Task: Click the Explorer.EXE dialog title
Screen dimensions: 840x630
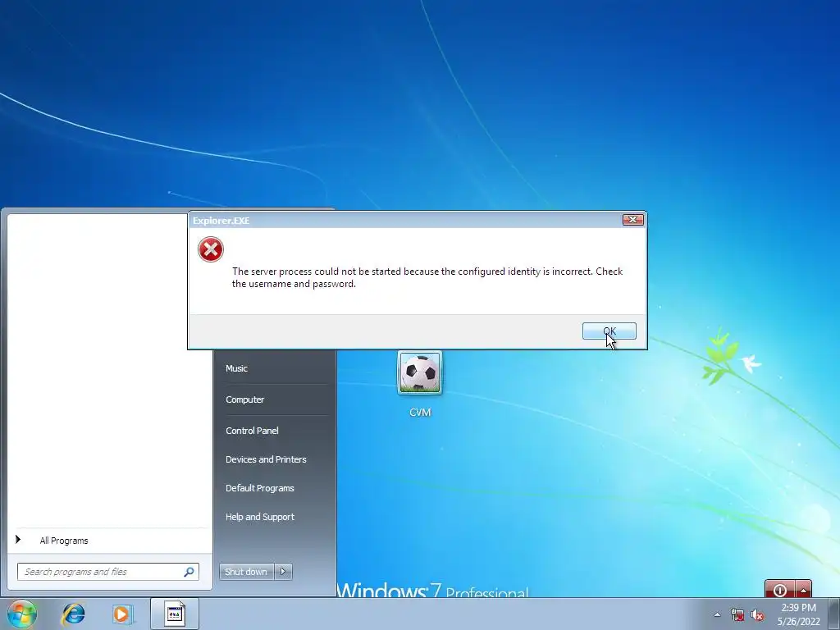Action: (x=221, y=221)
